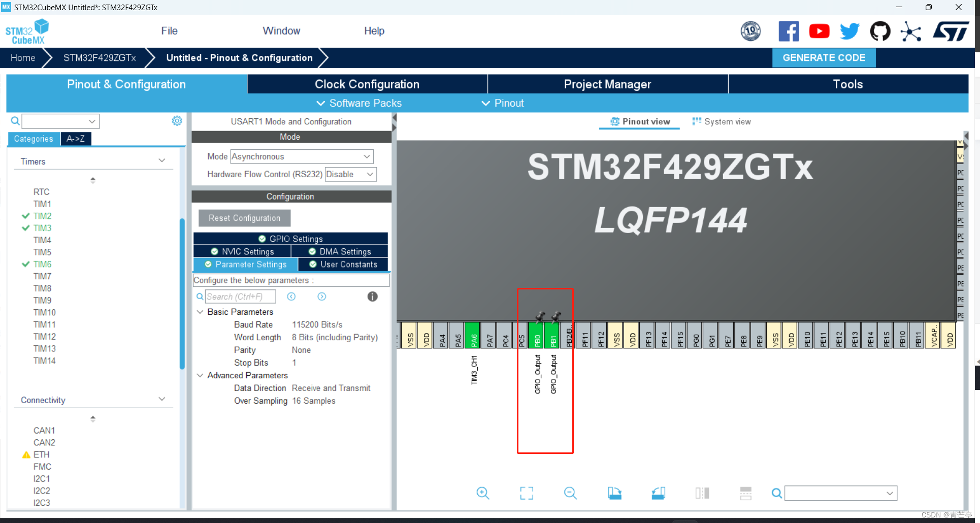
Task: Collapse Basic Parameters section
Action: pos(200,312)
